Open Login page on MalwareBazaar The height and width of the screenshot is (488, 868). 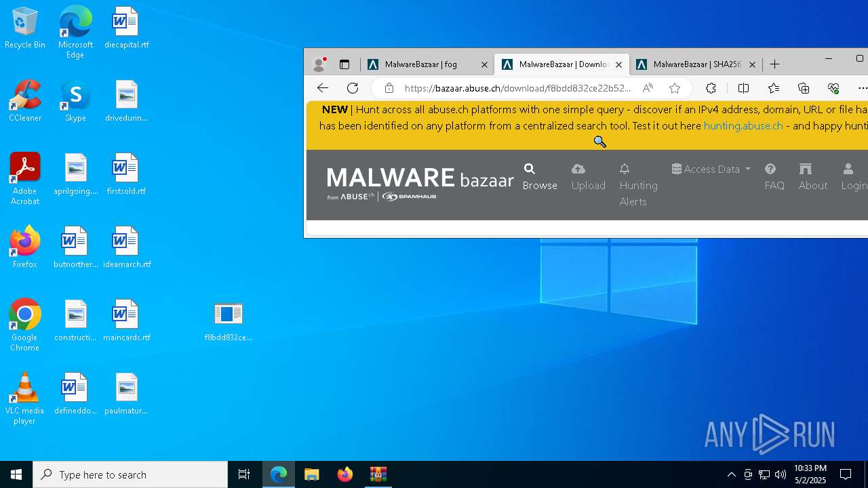pos(854,177)
